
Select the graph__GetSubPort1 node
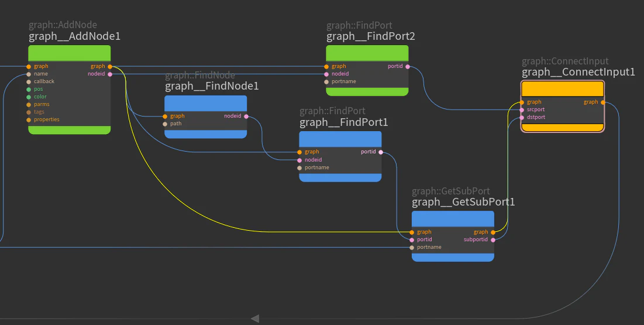pyautogui.click(x=453, y=236)
